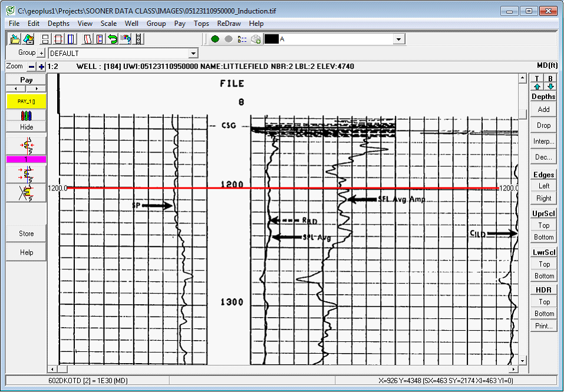564x392 pixels.
Task: Expand the DEFAULT group dropdown
Action: [193, 54]
